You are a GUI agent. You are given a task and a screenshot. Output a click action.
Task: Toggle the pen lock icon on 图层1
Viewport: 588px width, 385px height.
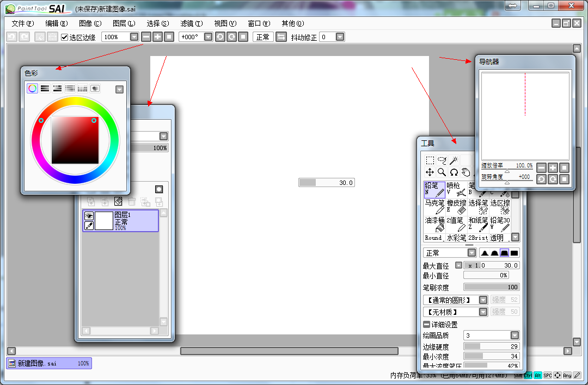click(x=89, y=226)
